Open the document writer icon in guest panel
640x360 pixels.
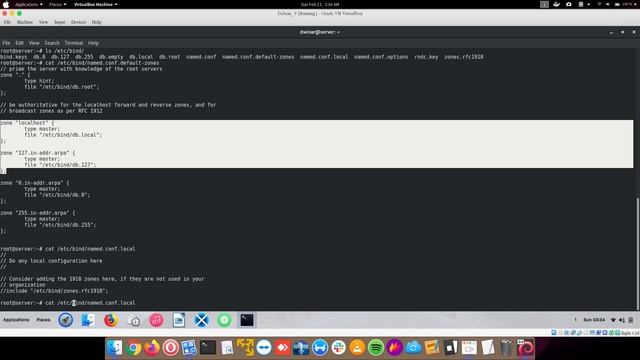click(x=179, y=320)
